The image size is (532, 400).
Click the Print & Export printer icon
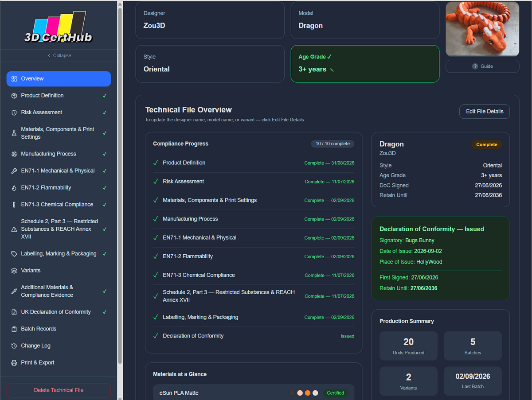point(14,363)
